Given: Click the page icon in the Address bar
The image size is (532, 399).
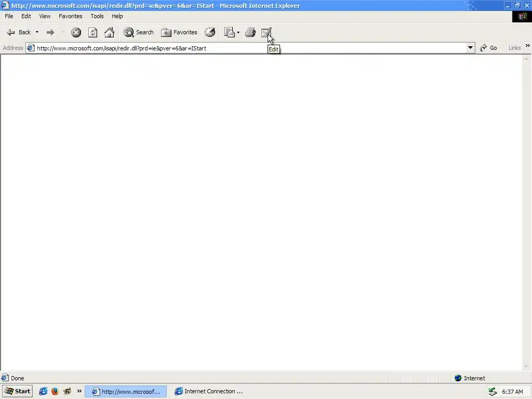Looking at the screenshot, I should click(31, 48).
